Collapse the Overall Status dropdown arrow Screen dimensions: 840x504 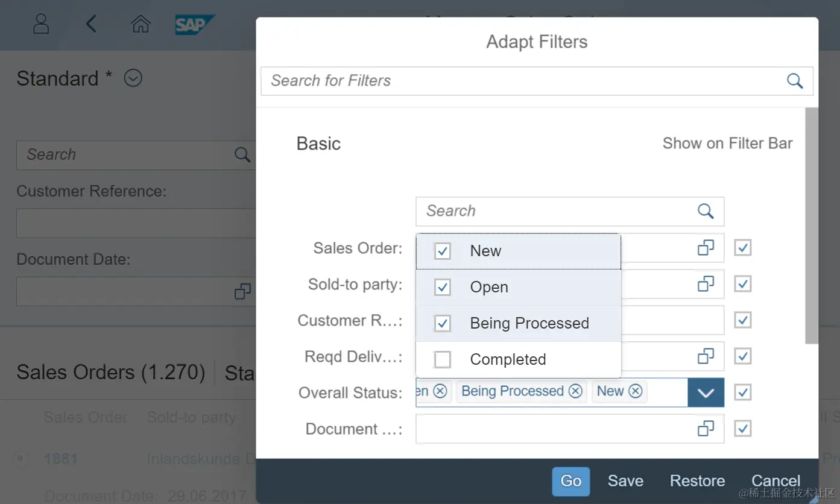pyautogui.click(x=706, y=392)
